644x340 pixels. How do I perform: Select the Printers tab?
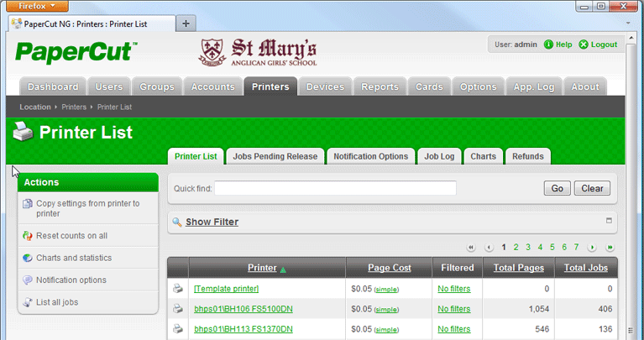click(x=270, y=86)
